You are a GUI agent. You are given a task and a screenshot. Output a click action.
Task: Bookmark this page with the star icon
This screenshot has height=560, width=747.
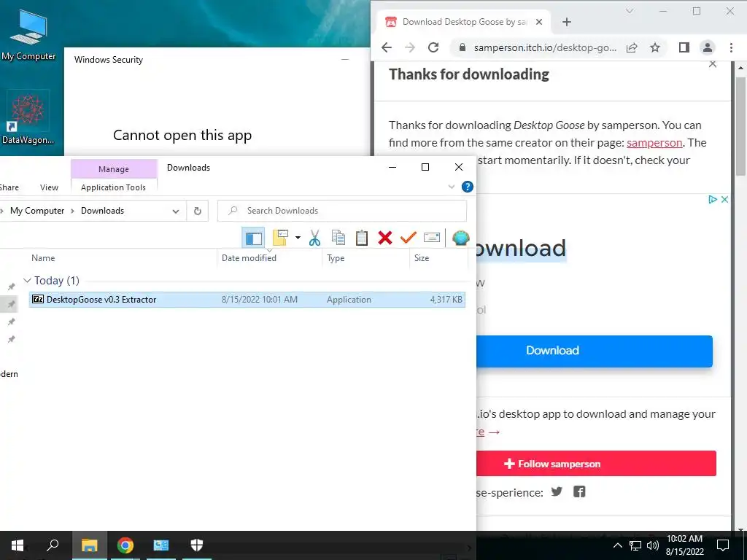pos(655,47)
